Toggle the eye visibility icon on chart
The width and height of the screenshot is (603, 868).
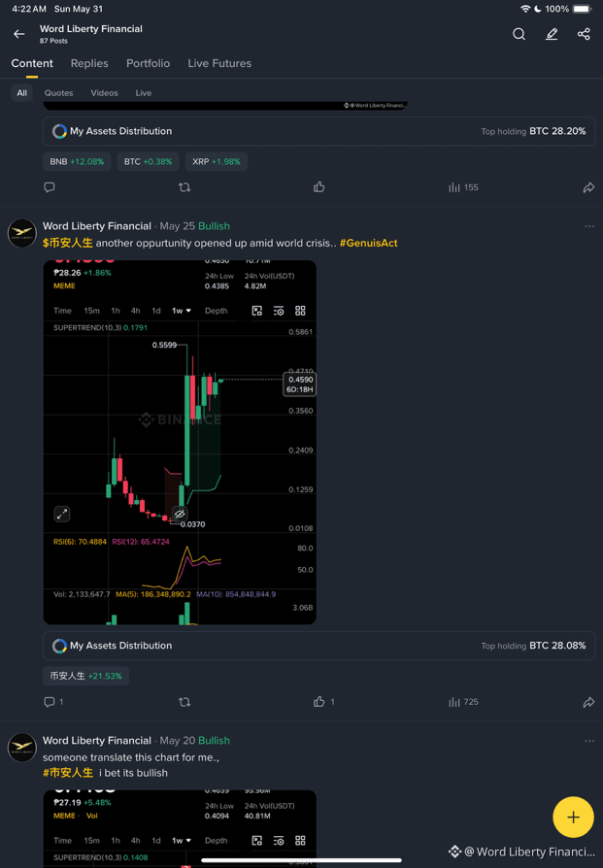point(180,514)
